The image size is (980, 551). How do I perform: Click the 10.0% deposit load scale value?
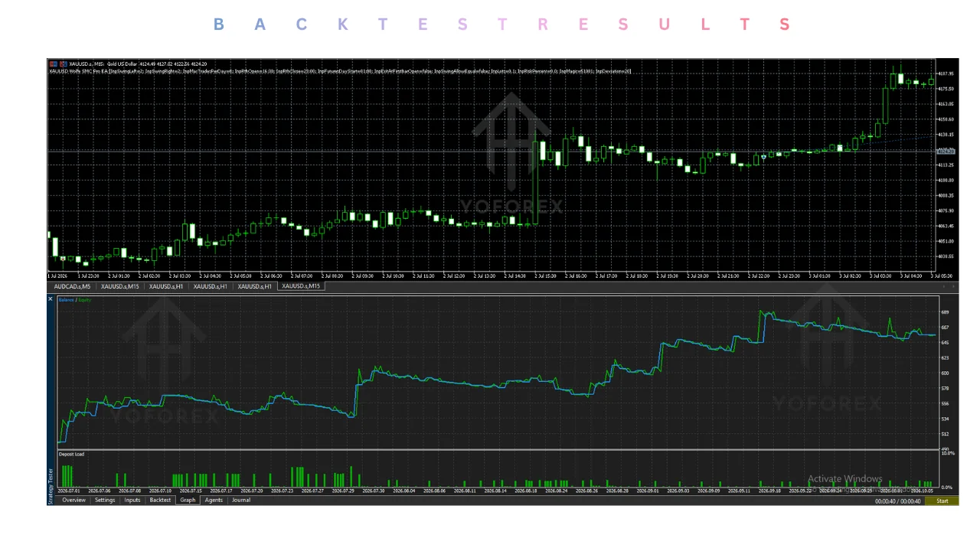[948, 454]
